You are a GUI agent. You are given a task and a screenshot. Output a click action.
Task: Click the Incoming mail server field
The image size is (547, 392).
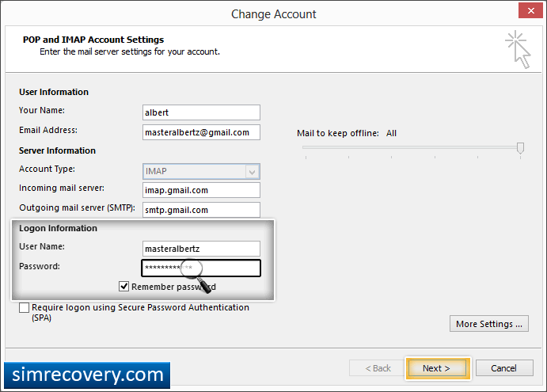[x=201, y=190]
